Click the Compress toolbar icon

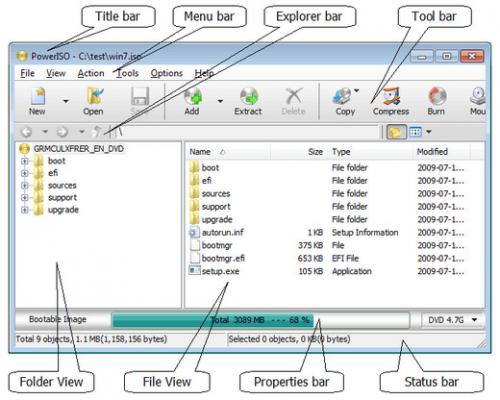391,101
